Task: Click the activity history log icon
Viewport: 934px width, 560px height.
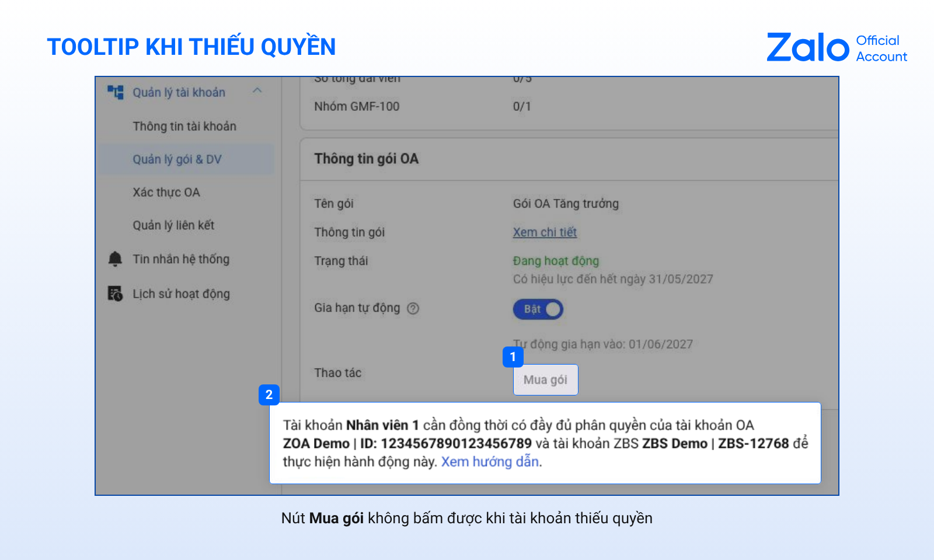Action: (x=116, y=293)
